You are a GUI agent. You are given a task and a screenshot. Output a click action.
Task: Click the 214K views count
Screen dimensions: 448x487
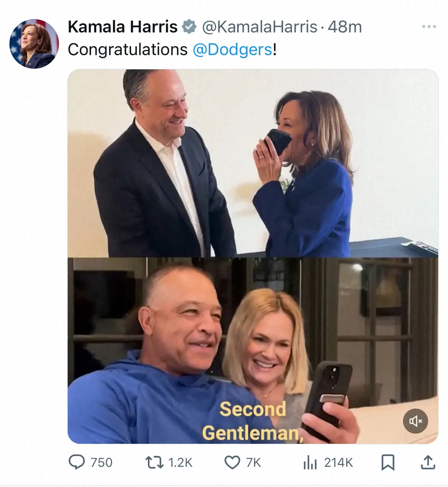coord(338,462)
